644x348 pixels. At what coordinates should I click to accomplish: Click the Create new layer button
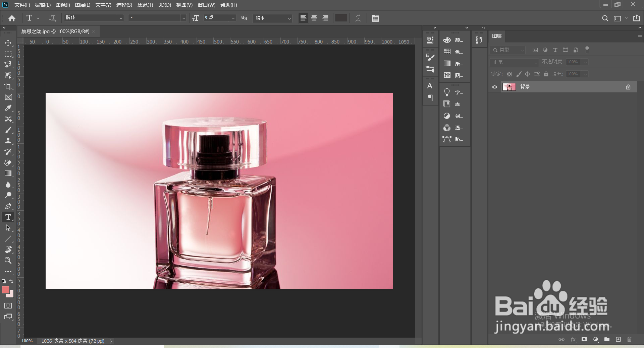coord(618,339)
